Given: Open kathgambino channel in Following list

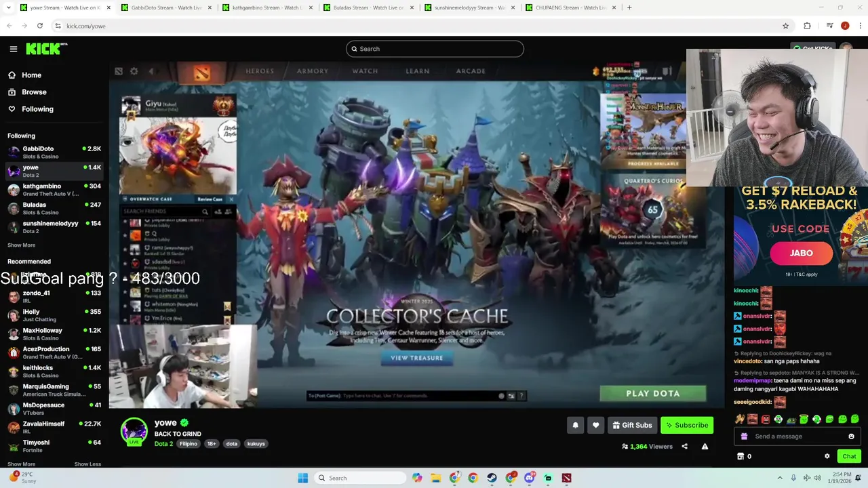Looking at the screenshot, I should coord(54,190).
